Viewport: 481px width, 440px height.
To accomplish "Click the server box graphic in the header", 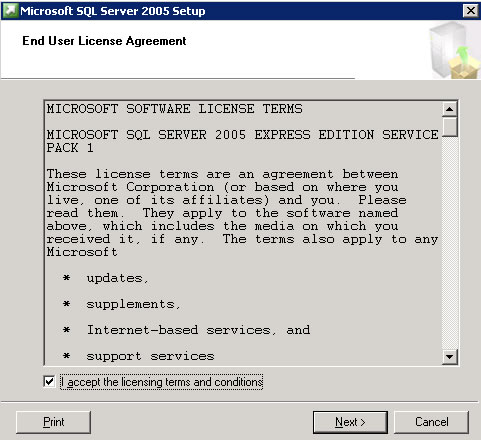I will tap(455, 50).
